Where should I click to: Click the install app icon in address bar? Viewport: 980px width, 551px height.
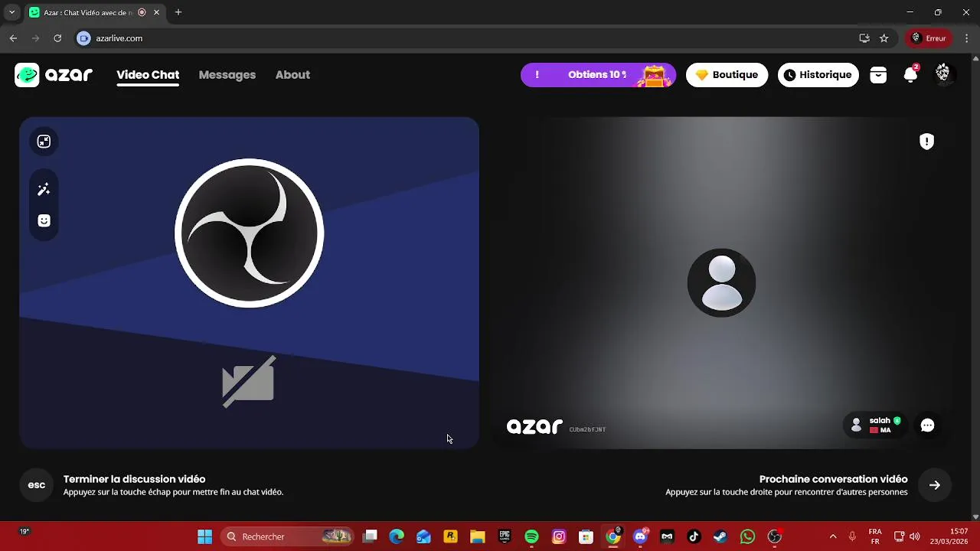click(864, 38)
